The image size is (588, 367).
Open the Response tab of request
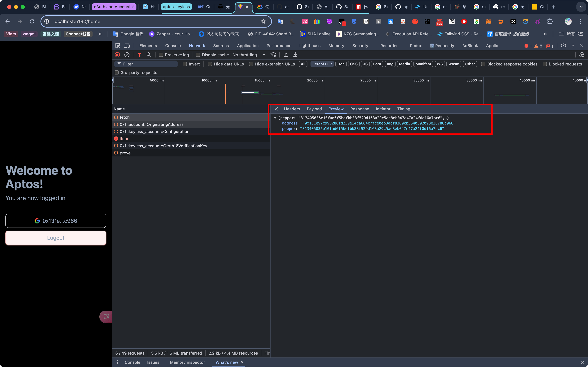(x=360, y=109)
